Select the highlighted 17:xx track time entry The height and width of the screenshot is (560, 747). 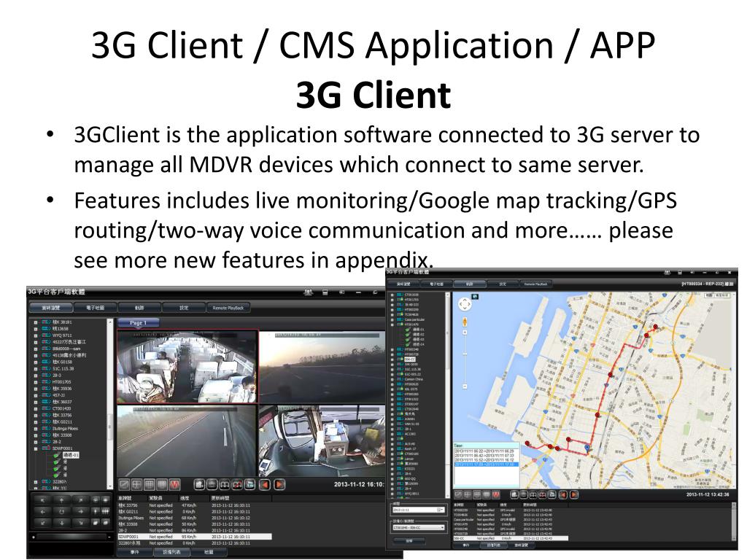(x=485, y=464)
